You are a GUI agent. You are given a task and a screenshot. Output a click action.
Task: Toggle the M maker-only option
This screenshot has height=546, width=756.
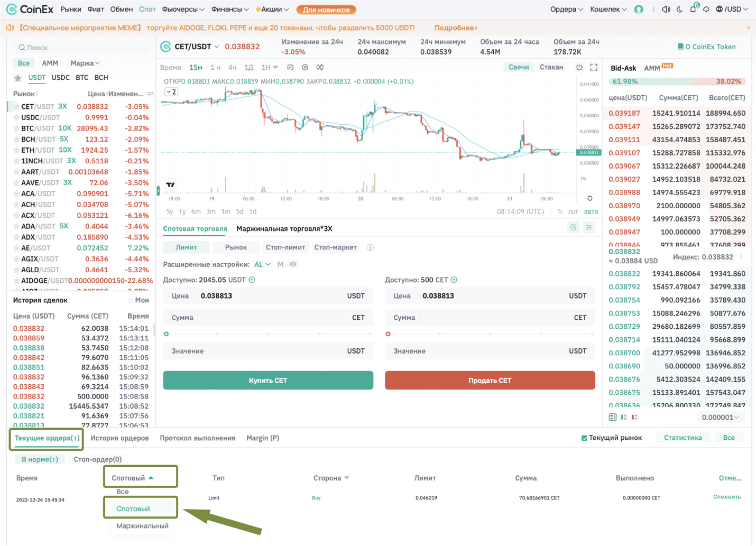point(280,264)
